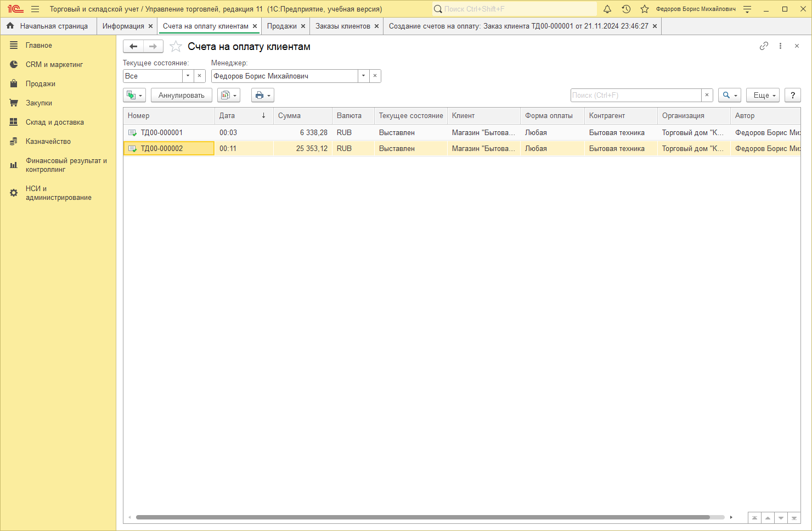Click the horizontal scrollbar of the list
The image size is (812, 531).
(x=422, y=517)
